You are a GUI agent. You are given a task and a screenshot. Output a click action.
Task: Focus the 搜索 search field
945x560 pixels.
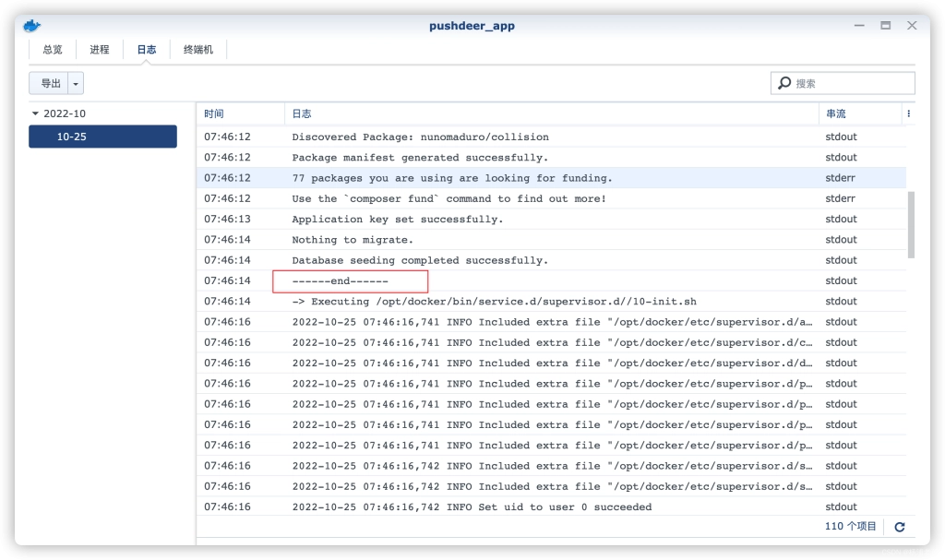point(851,83)
